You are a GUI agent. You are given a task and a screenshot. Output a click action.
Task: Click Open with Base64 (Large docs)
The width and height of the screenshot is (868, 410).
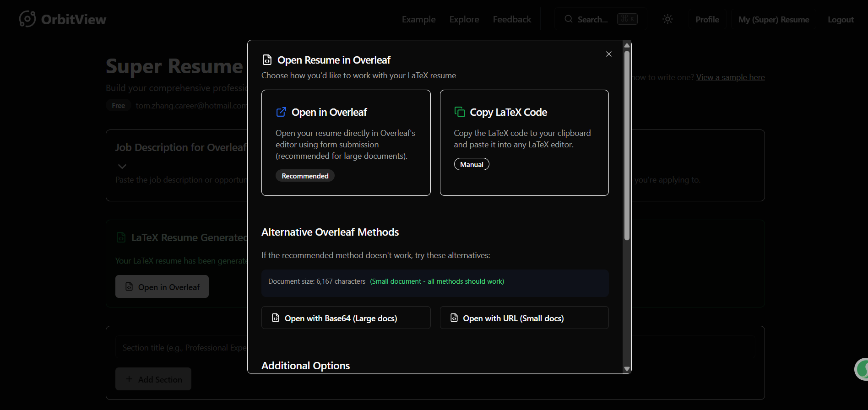[x=346, y=318]
